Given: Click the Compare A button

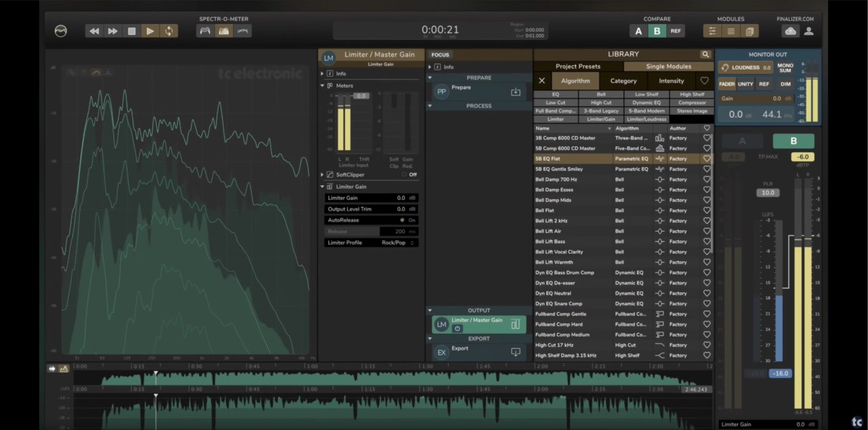Looking at the screenshot, I should pyautogui.click(x=638, y=31).
